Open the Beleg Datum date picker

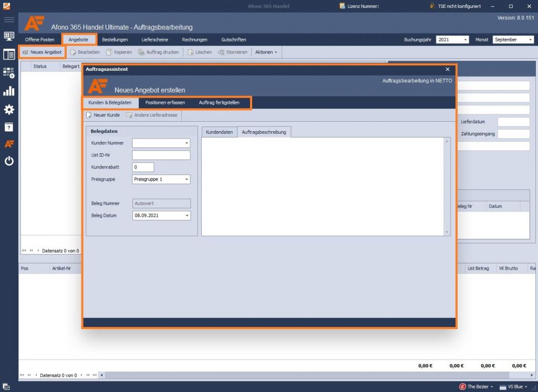coord(187,216)
